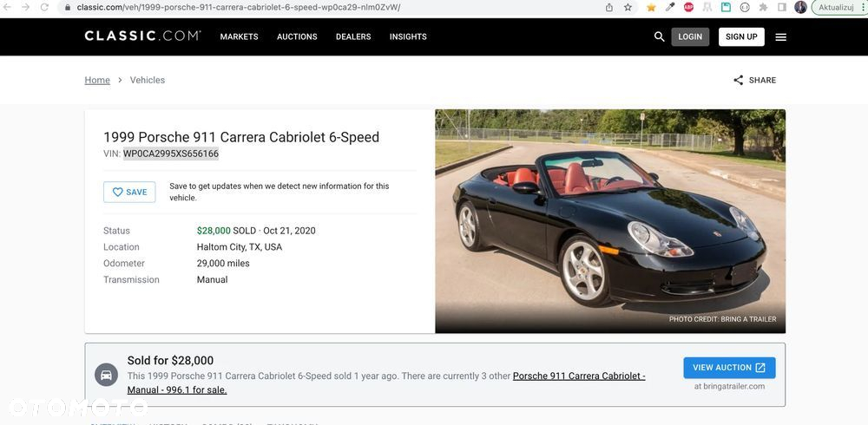Image resolution: width=868 pixels, height=425 pixels.
Task: Click the browser forward arrow
Action: click(25, 7)
